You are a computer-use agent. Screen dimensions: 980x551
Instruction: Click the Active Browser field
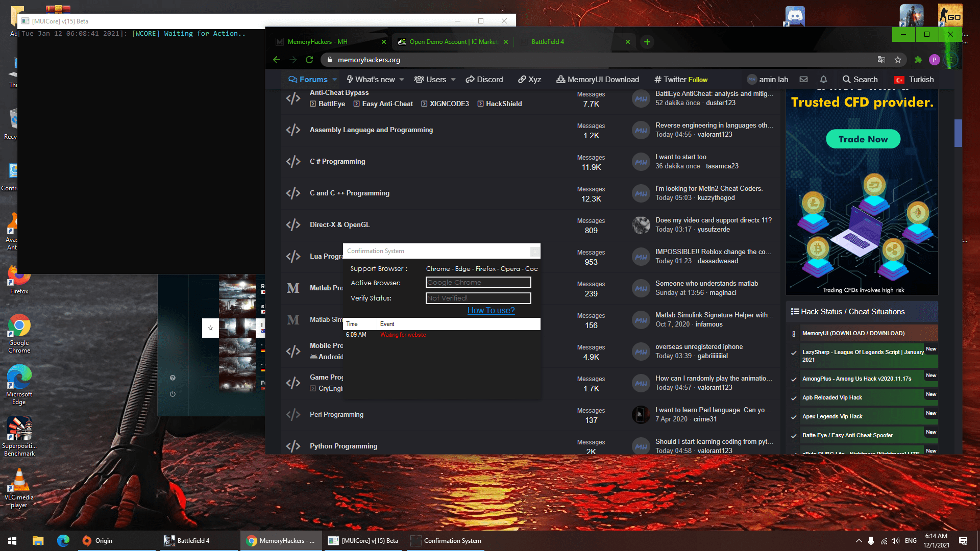click(478, 283)
